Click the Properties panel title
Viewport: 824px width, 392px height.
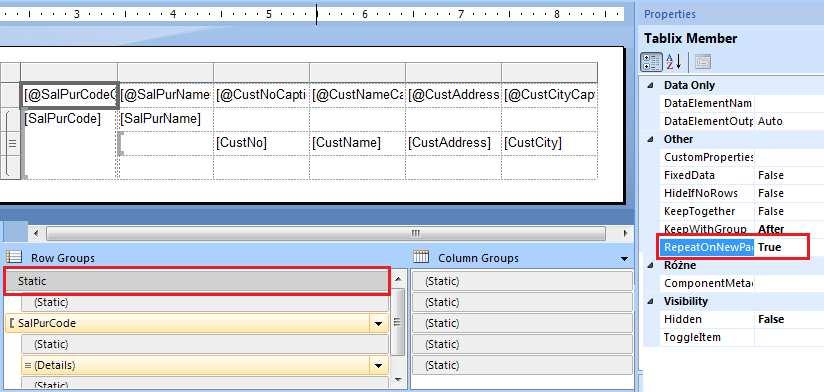click(670, 14)
